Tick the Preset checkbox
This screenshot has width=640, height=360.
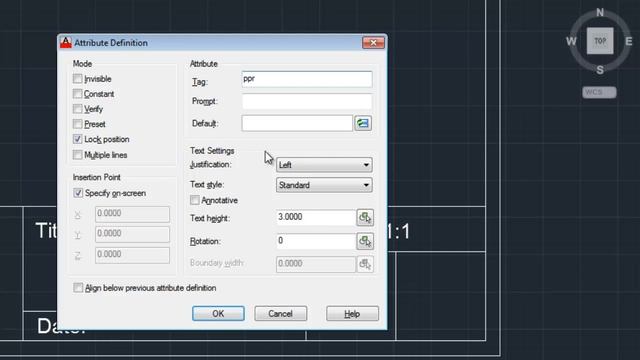click(x=78, y=124)
